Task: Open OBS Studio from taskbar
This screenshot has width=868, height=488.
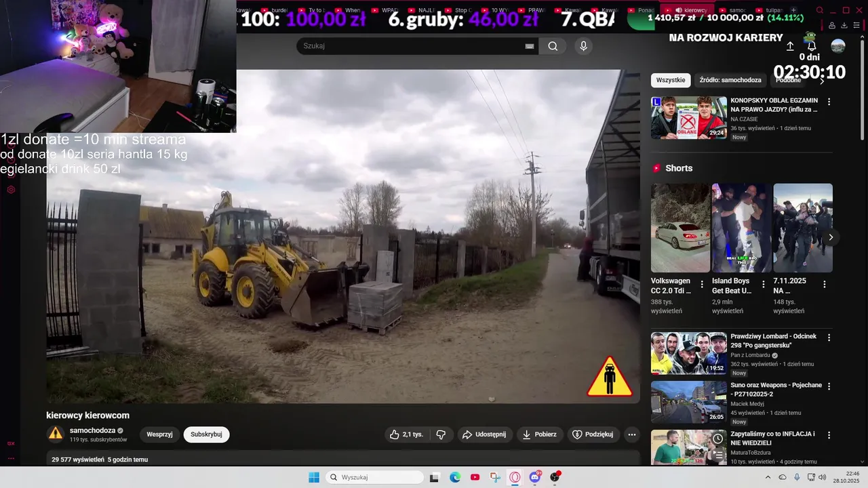Action: pos(555,477)
